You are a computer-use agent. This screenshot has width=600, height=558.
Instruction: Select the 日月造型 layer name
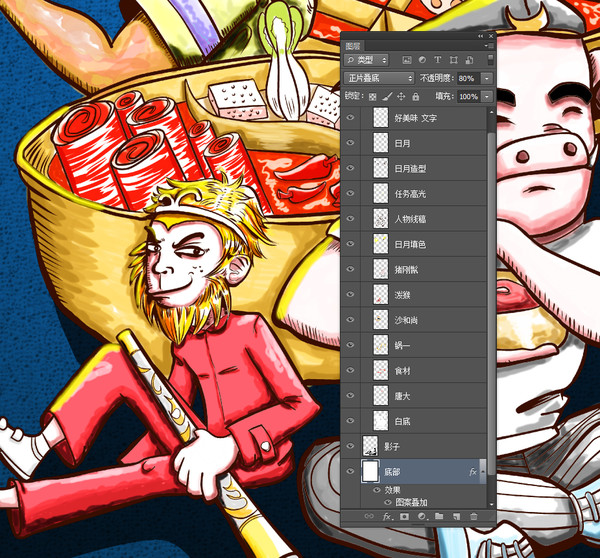coord(410,169)
